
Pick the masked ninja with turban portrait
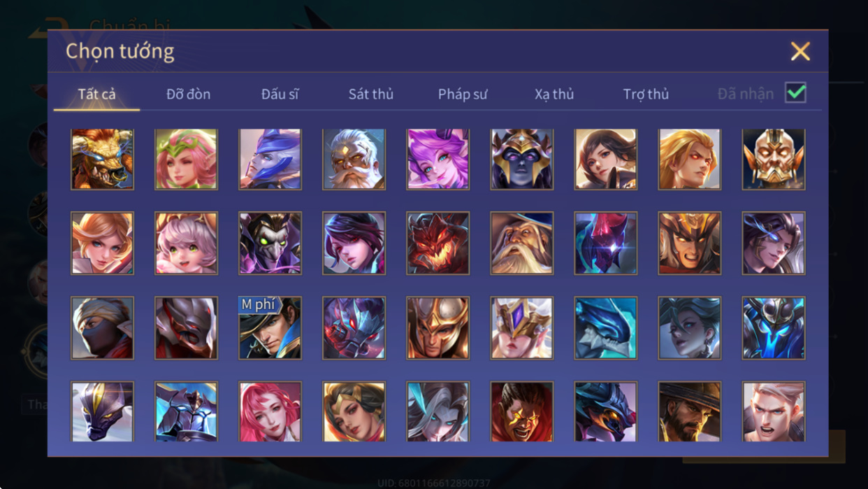click(102, 327)
